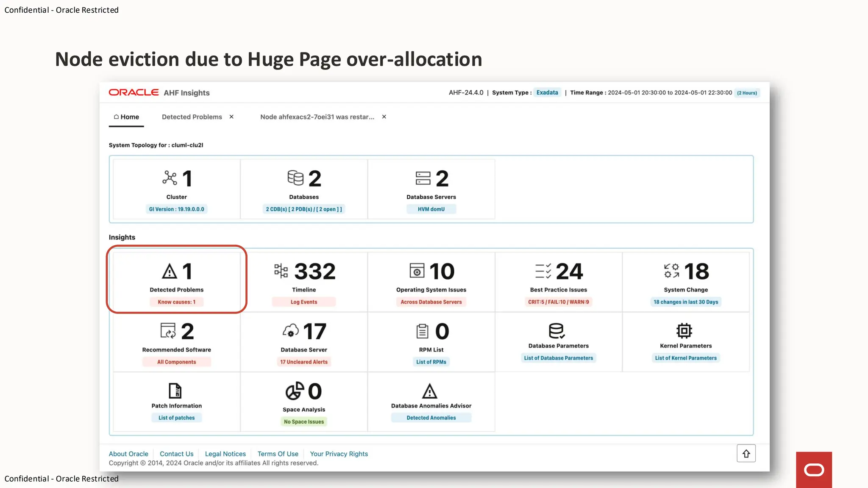Click the Databases stacked-cylinder icon
Screen dimensions: 868x488
point(295,178)
